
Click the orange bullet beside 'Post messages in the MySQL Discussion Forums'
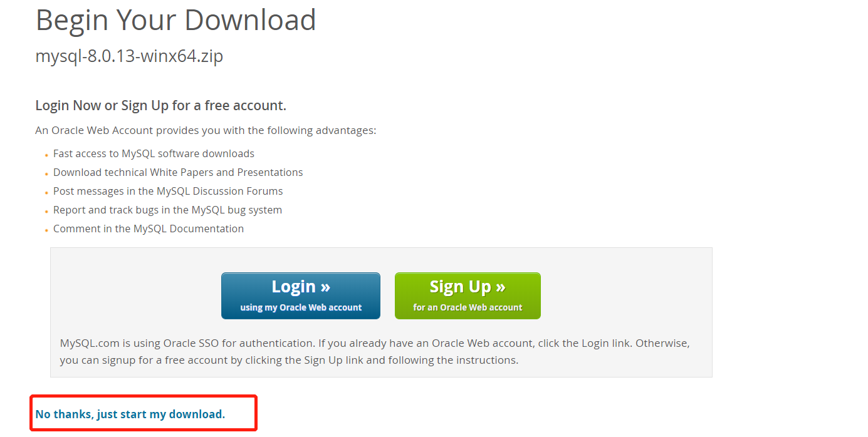[46, 193]
